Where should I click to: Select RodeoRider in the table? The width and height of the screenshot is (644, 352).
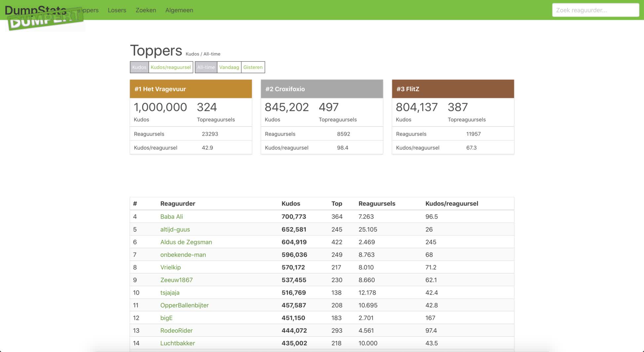176,331
